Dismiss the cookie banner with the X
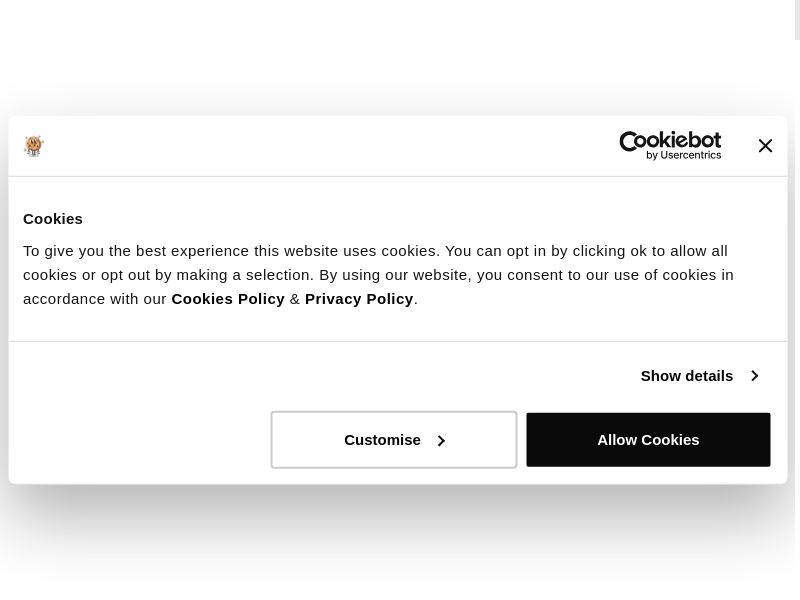 (x=765, y=146)
